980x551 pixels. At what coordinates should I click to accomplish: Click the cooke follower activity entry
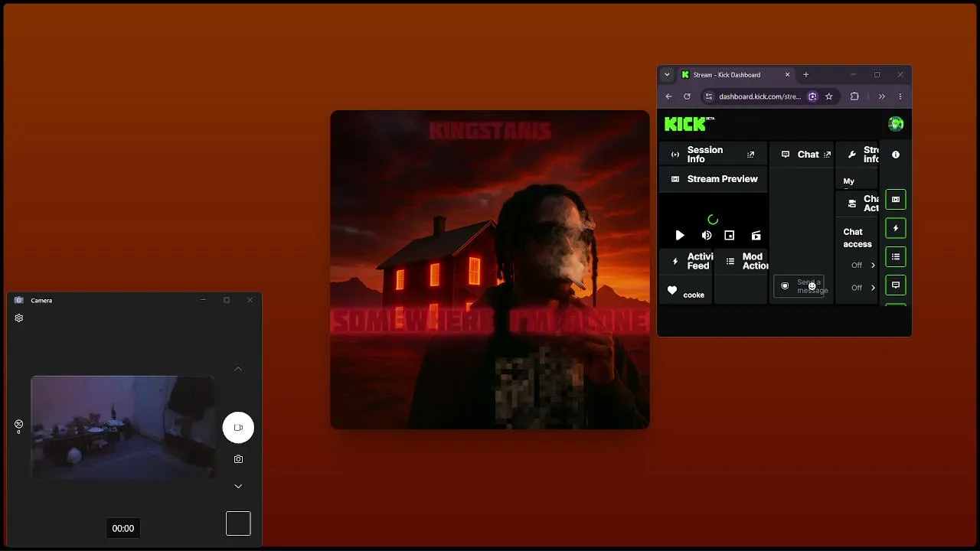point(686,292)
